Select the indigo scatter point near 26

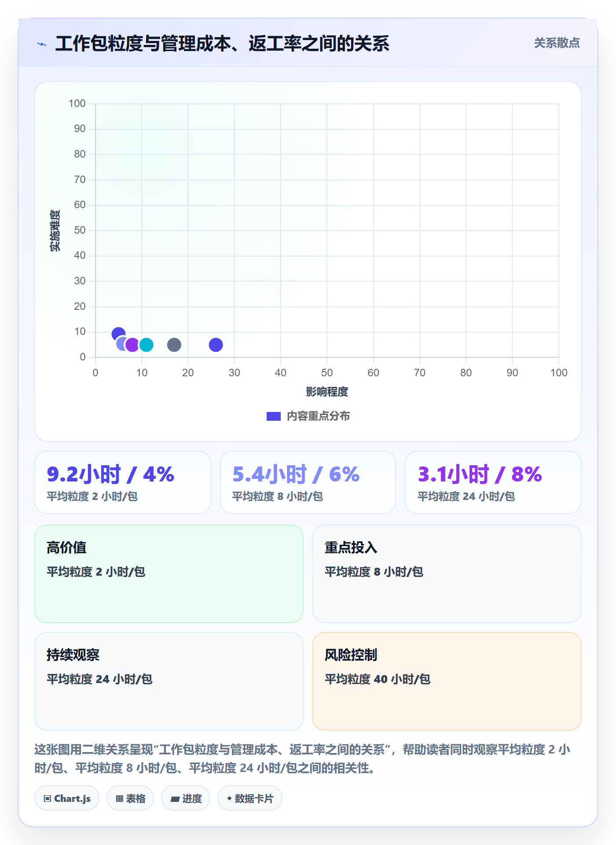pos(216,345)
